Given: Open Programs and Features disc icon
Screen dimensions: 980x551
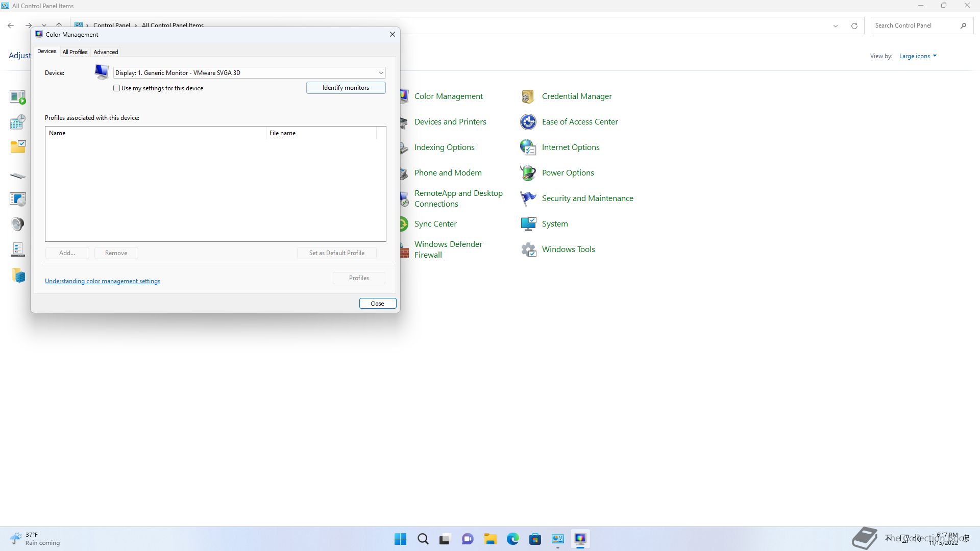Looking at the screenshot, I should pos(18,198).
